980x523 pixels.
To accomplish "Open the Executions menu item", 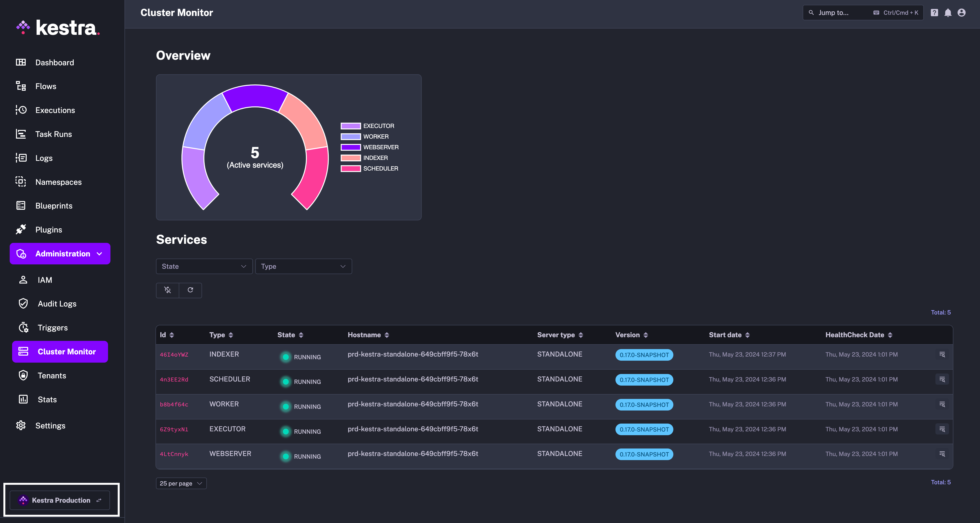I will tap(55, 110).
